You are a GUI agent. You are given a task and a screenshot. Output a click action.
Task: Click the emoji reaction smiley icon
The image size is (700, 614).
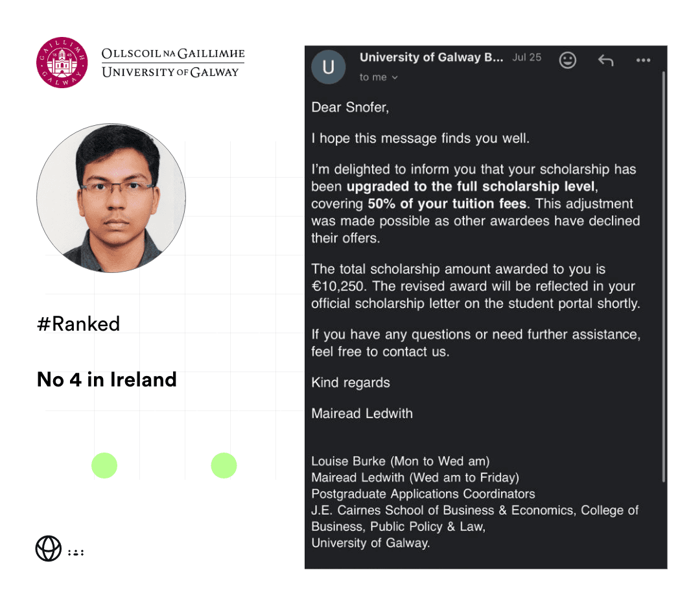click(x=567, y=60)
